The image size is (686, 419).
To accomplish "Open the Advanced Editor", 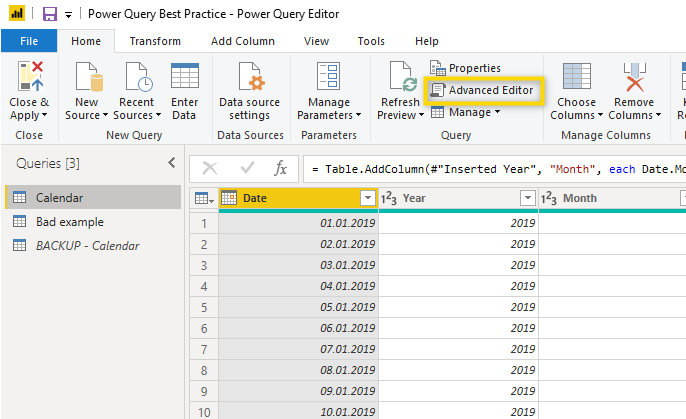I will (x=482, y=90).
